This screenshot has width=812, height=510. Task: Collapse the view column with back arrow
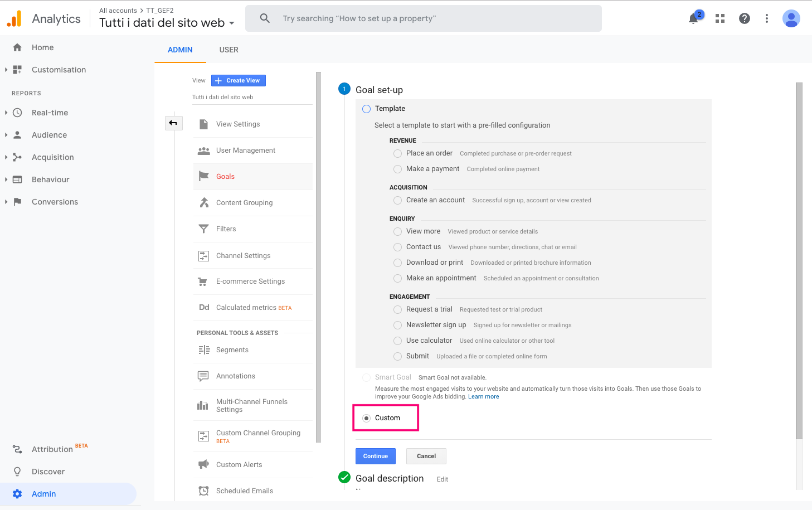point(173,123)
